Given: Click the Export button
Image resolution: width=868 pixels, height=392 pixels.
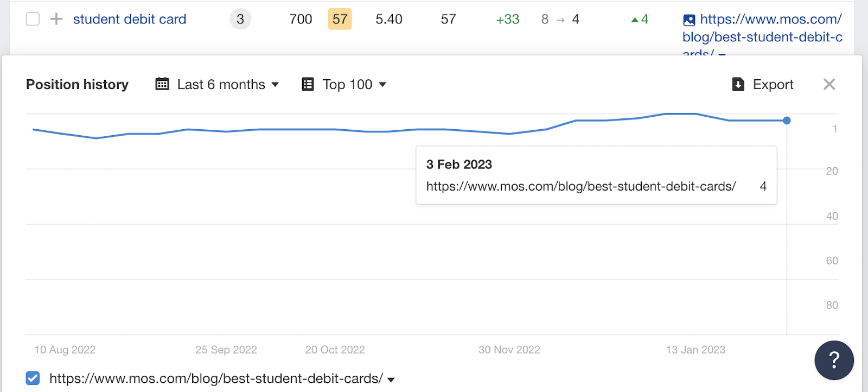Looking at the screenshot, I should (773, 84).
